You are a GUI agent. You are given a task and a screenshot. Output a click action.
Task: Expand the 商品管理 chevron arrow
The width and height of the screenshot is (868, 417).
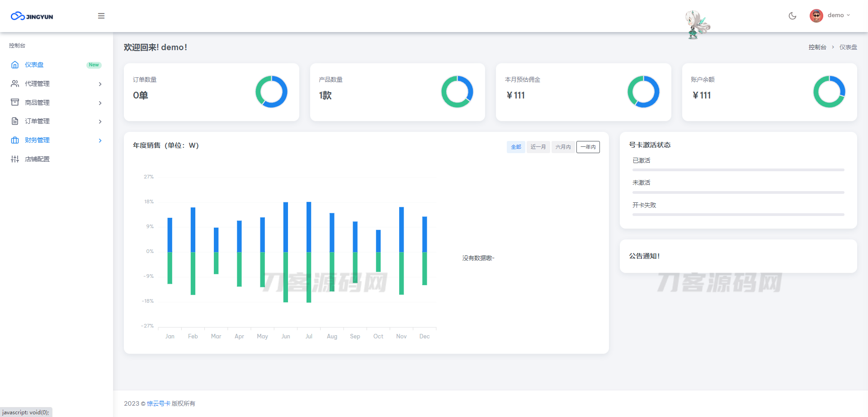[x=100, y=103]
